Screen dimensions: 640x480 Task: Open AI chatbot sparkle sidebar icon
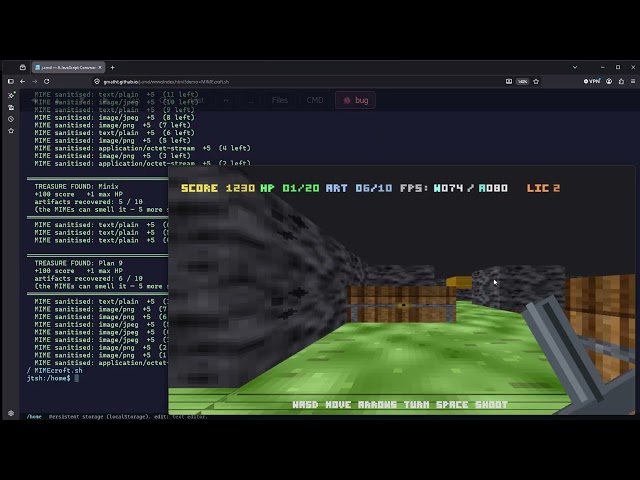[x=11, y=95]
